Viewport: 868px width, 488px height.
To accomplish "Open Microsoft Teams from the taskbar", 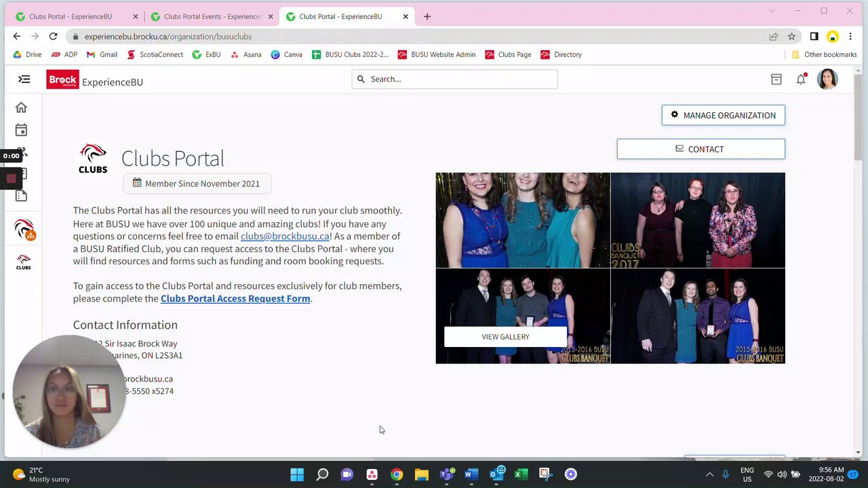I will tap(447, 474).
